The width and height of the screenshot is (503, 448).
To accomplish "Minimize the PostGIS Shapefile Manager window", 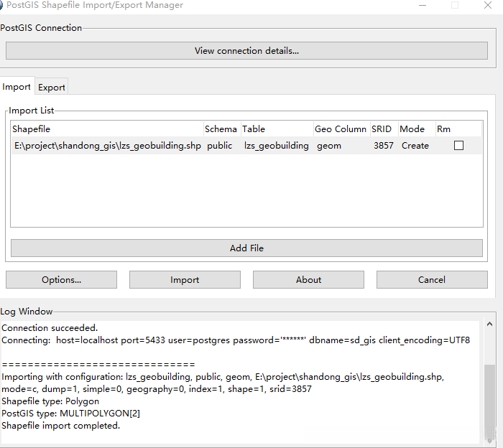I will pos(423,5).
